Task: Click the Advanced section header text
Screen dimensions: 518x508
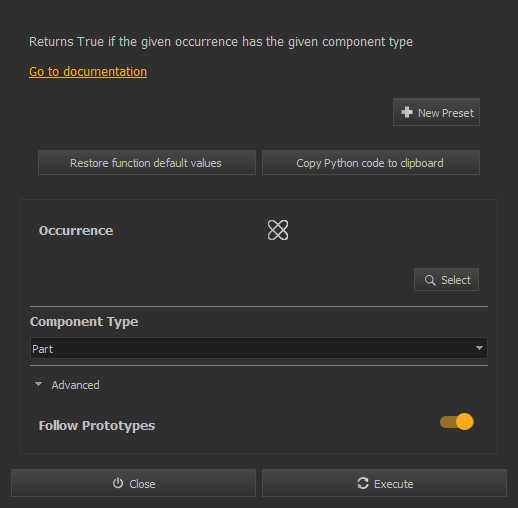Action: click(75, 385)
